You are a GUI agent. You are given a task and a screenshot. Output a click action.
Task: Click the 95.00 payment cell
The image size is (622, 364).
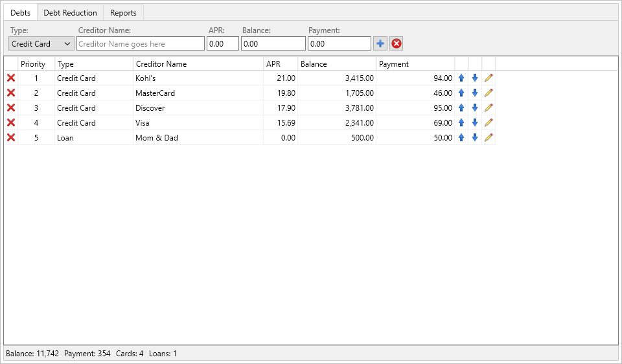tap(415, 108)
